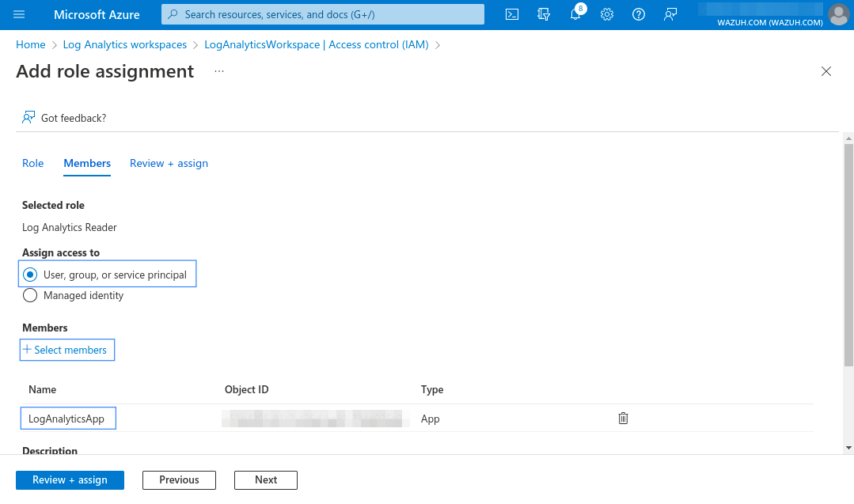Open portal settings gear
Image resolution: width=854 pixels, height=504 pixels.
pos(607,15)
